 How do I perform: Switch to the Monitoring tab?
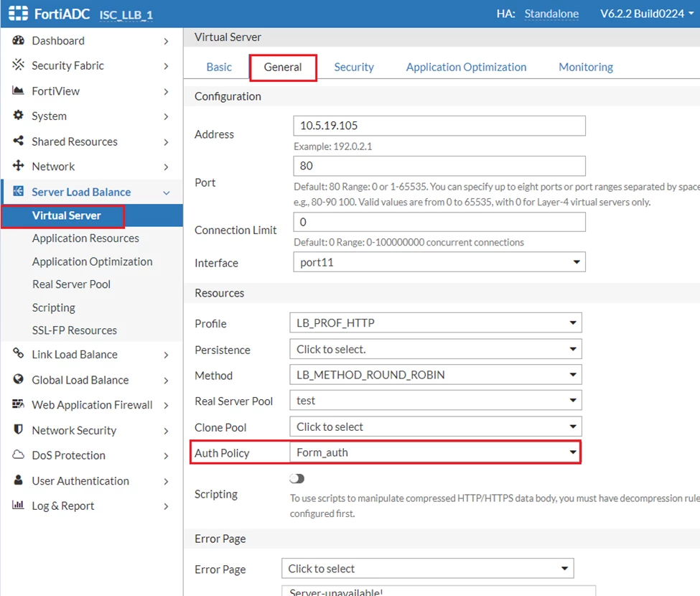coord(586,67)
